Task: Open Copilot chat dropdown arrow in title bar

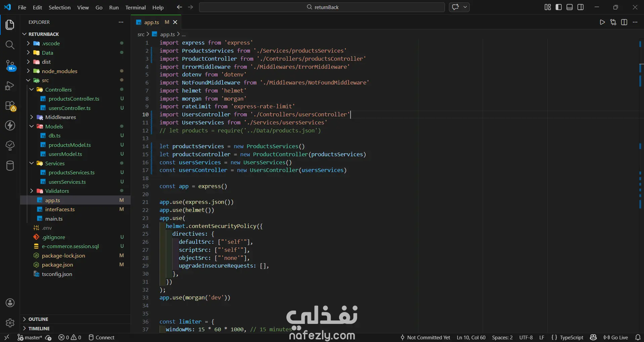Action: click(465, 7)
